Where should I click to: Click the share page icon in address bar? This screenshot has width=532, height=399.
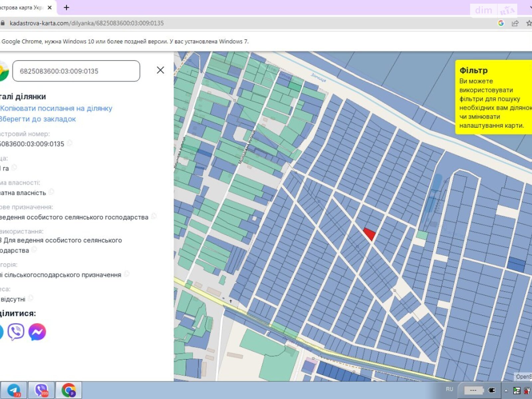pyautogui.click(x=515, y=23)
